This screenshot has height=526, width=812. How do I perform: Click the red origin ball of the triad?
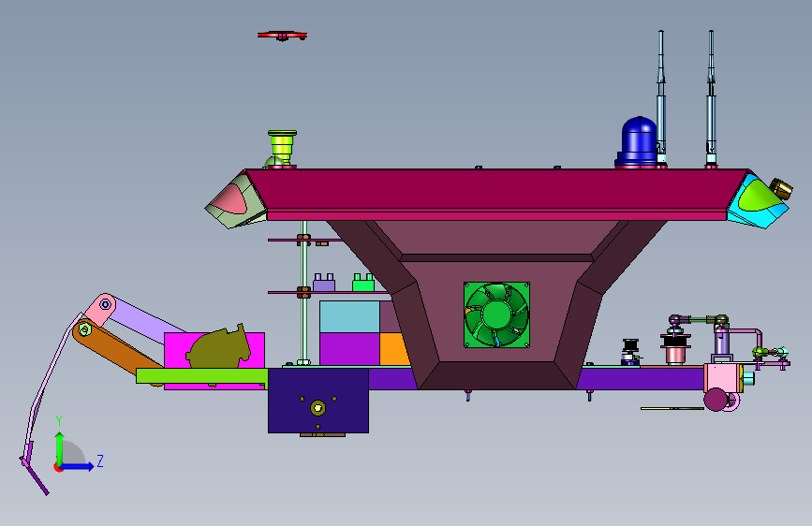(58, 467)
